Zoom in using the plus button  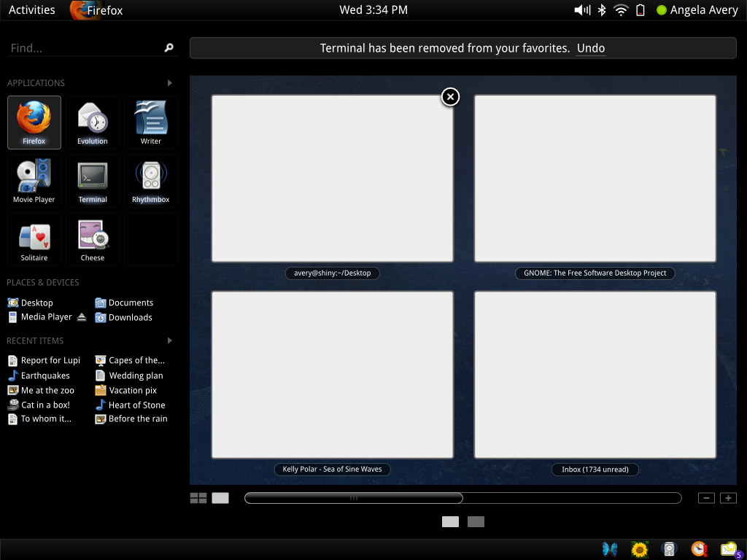pos(727,497)
